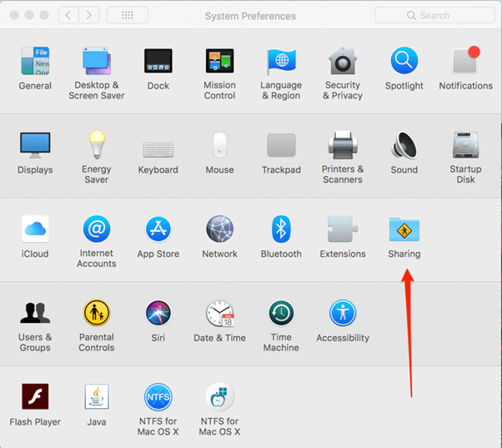Viewport: 502px width, 448px height.
Task: Open Mission Control settings
Action: click(219, 61)
